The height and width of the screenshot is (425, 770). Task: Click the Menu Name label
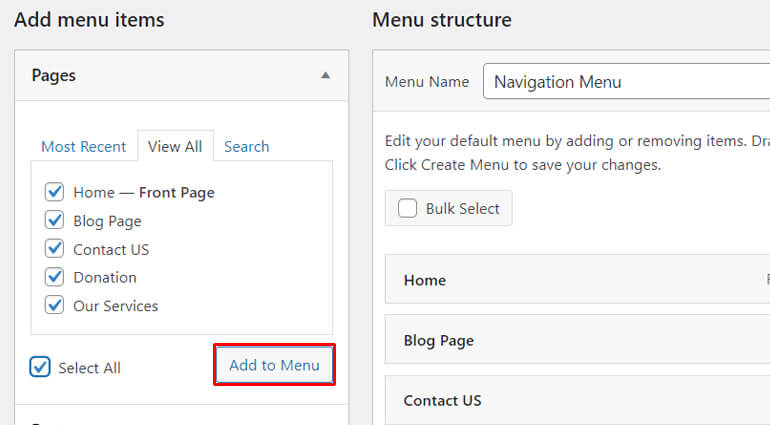pos(427,82)
